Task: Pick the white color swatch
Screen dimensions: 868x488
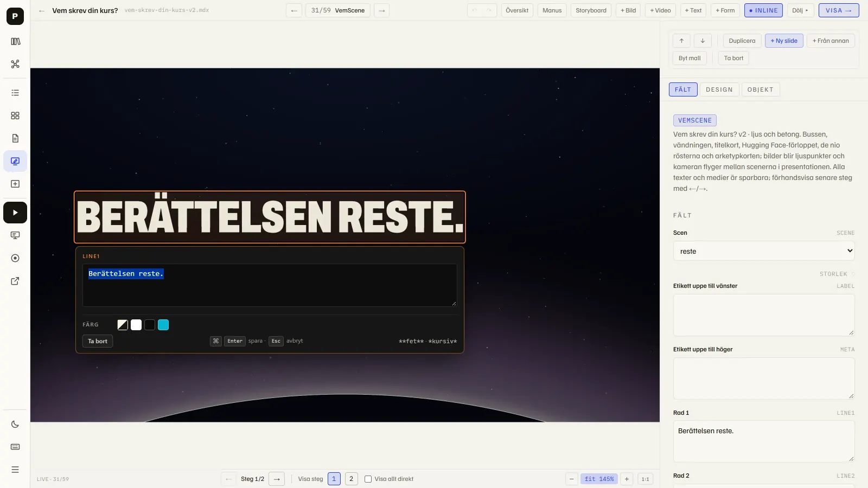Action: (136, 325)
